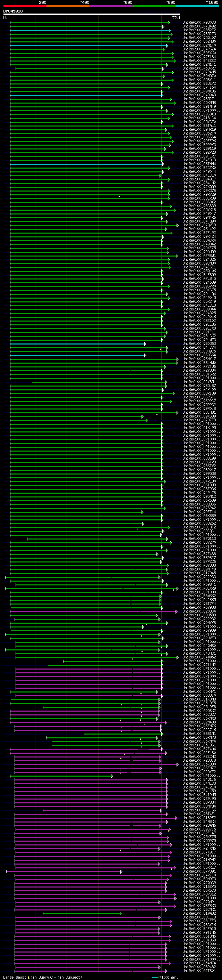
Task: Select hit label UniRef100_Q86TV3
Action: (x=199, y=462)
